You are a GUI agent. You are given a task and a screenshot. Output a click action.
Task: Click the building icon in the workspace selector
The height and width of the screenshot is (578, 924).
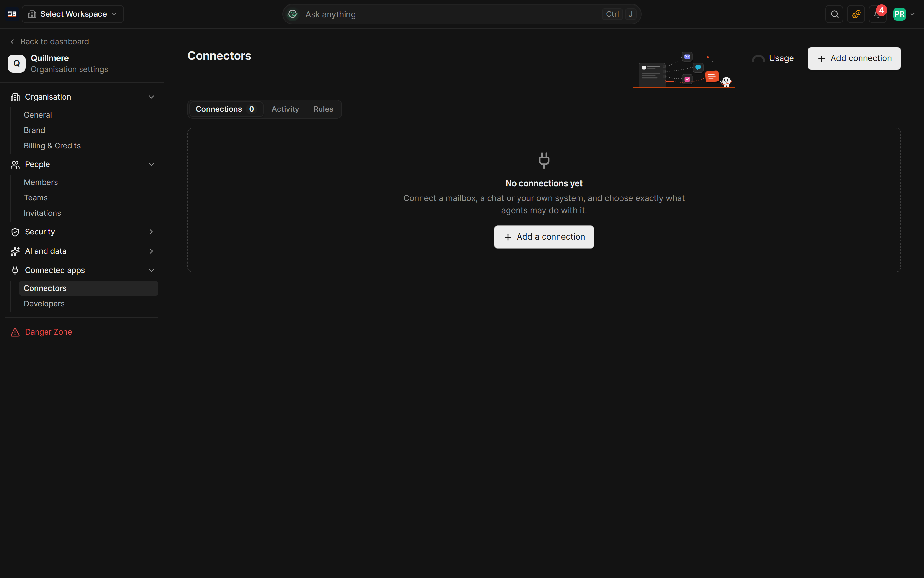[x=32, y=14]
